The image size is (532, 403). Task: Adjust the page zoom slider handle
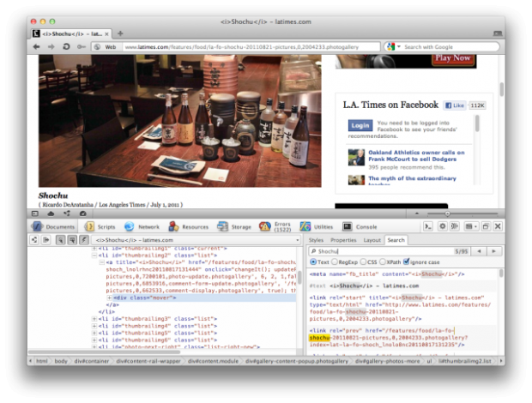coord(448,214)
